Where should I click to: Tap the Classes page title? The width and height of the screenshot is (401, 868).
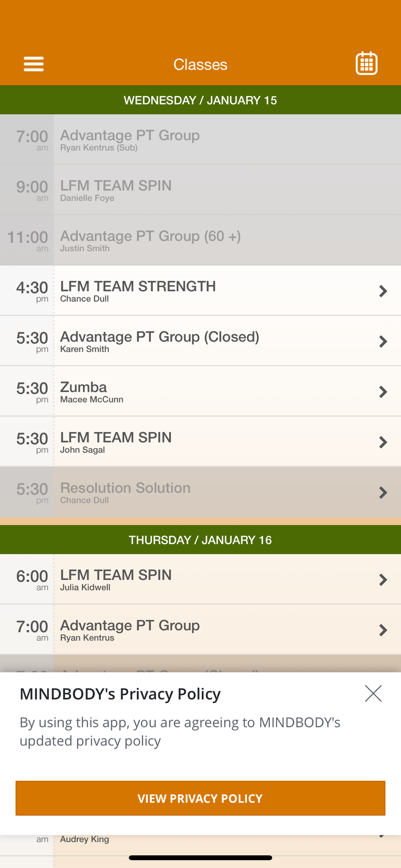pos(200,65)
